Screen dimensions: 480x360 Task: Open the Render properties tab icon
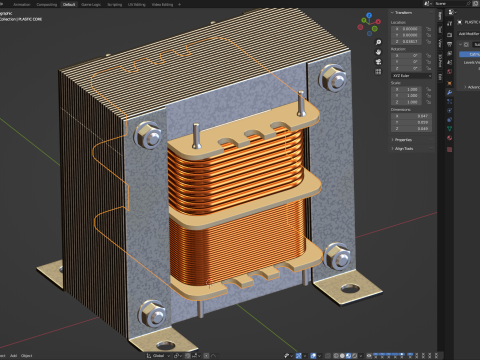[x=450, y=35]
